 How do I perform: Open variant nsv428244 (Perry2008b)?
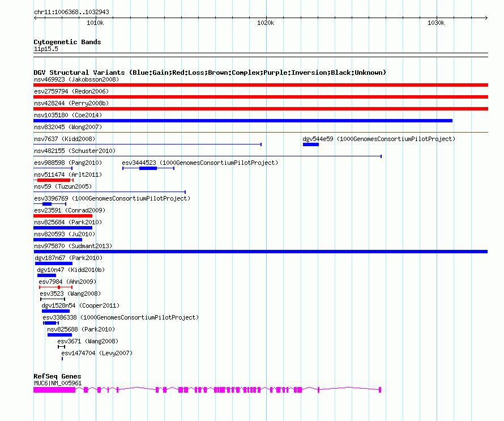[71, 103]
